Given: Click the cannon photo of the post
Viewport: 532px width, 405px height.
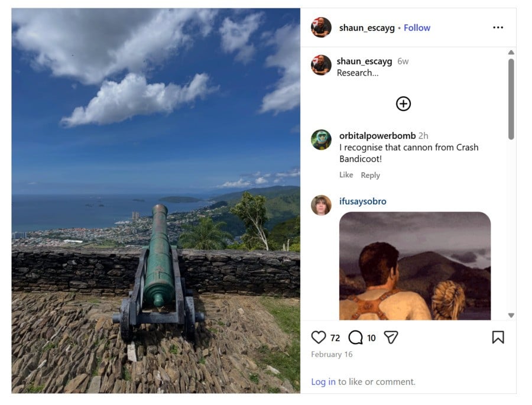Looking at the screenshot, I should [x=155, y=200].
